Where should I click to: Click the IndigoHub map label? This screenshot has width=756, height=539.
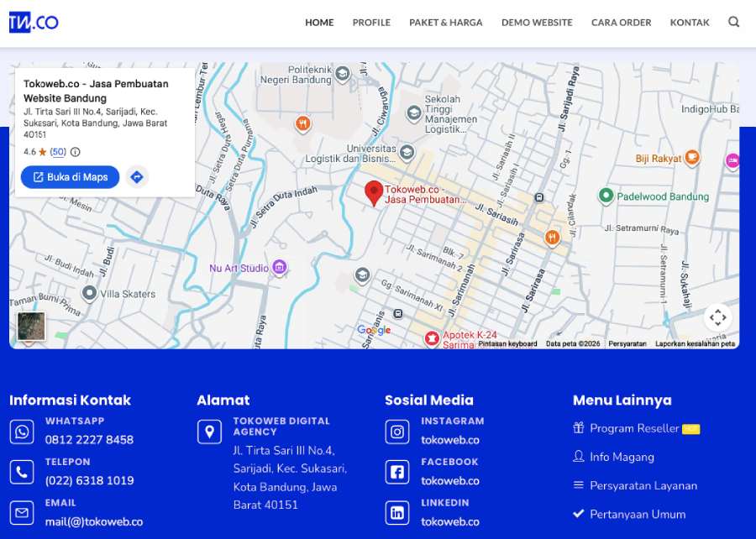710,109
